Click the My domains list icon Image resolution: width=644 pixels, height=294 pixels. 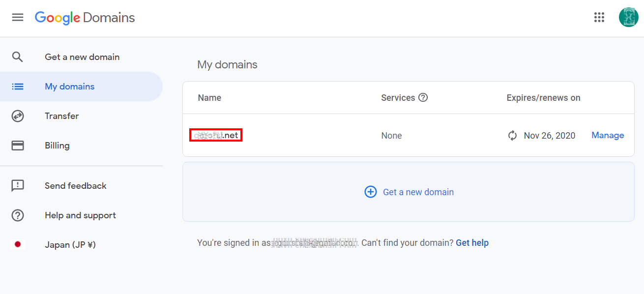pyautogui.click(x=18, y=87)
